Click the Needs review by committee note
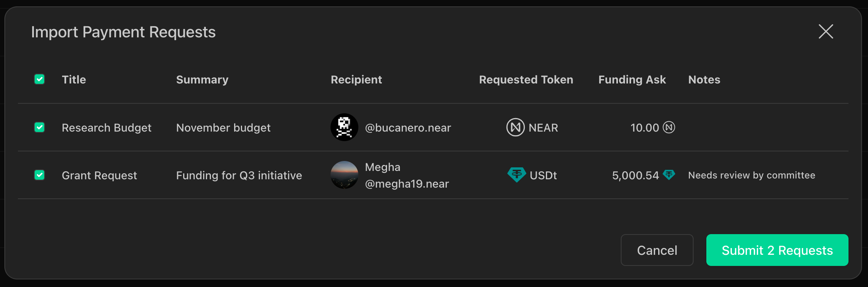The width and height of the screenshot is (868, 287). 752,175
